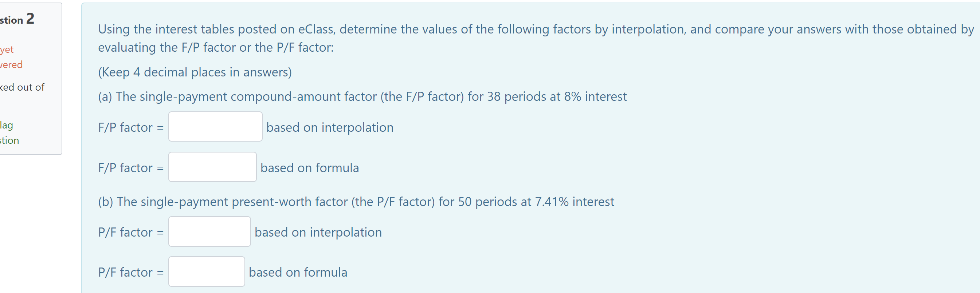This screenshot has width=980, height=293.
Task: Click the F/P factor interpolation input field
Action: pyautogui.click(x=215, y=127)
